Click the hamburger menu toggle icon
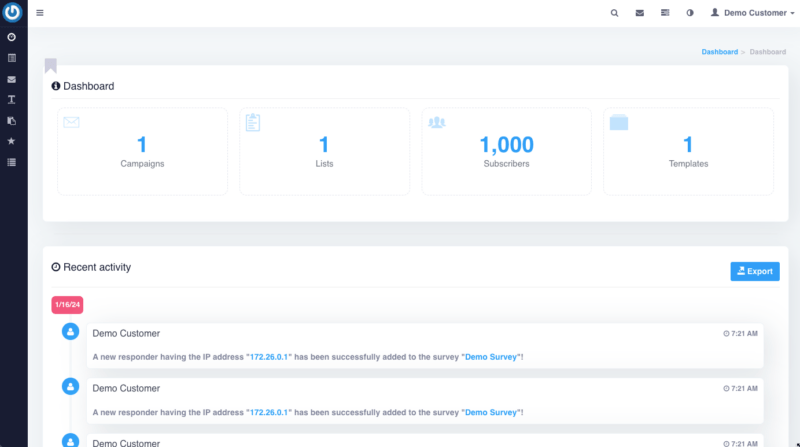This screenshot has width=800, height=447. click(40, 13)
